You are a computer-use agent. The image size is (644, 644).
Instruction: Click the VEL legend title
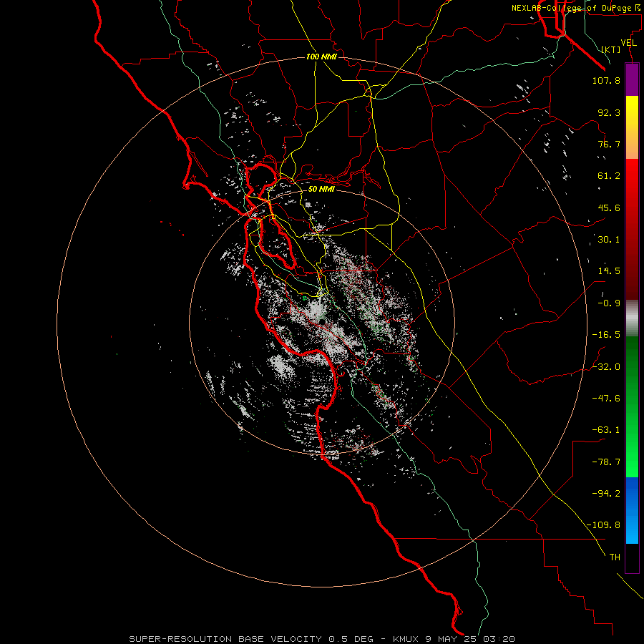(x=628, y=43)
